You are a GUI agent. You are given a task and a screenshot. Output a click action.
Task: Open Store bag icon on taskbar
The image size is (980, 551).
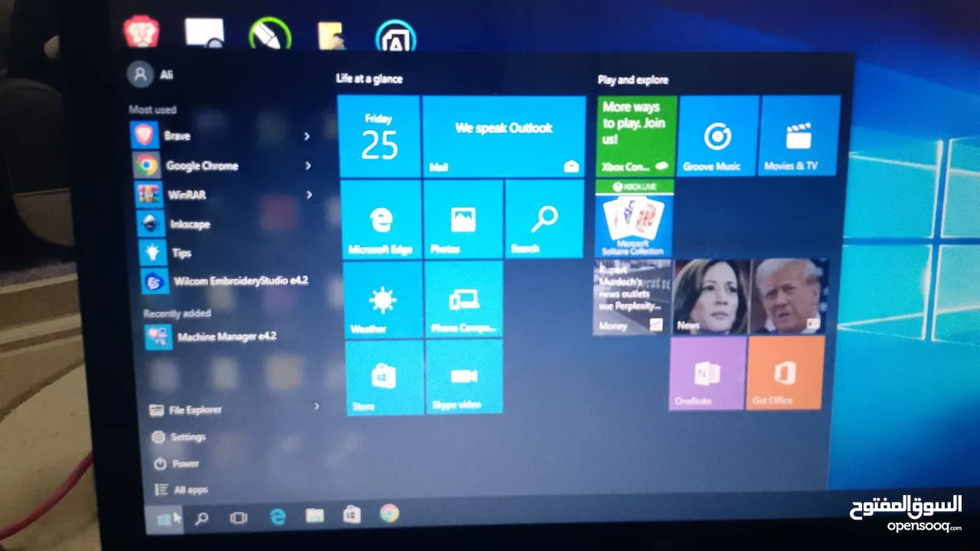pyautogui.click(x=351, y=514)
